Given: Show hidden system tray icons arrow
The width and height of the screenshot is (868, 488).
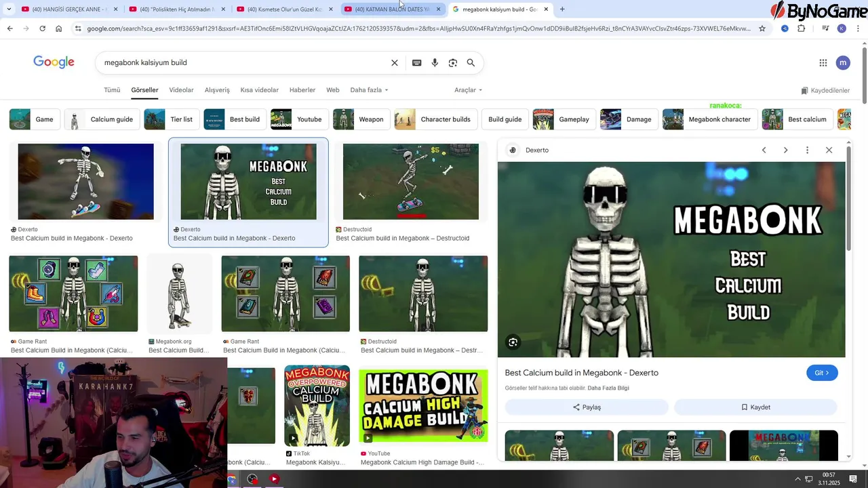Looking at the screenshot, I should [x=797, y=479].
